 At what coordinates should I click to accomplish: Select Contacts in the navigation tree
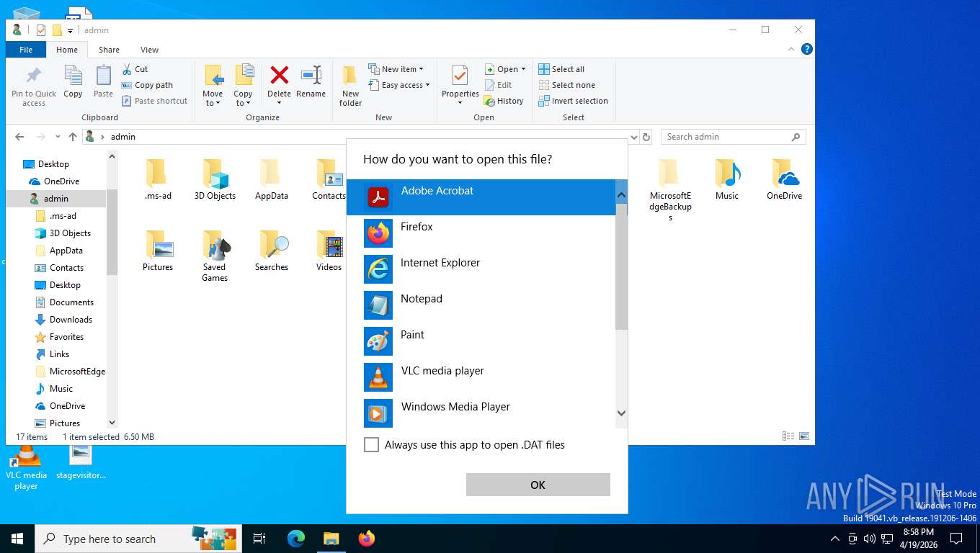pyautogui.click(x=66, y=268)
